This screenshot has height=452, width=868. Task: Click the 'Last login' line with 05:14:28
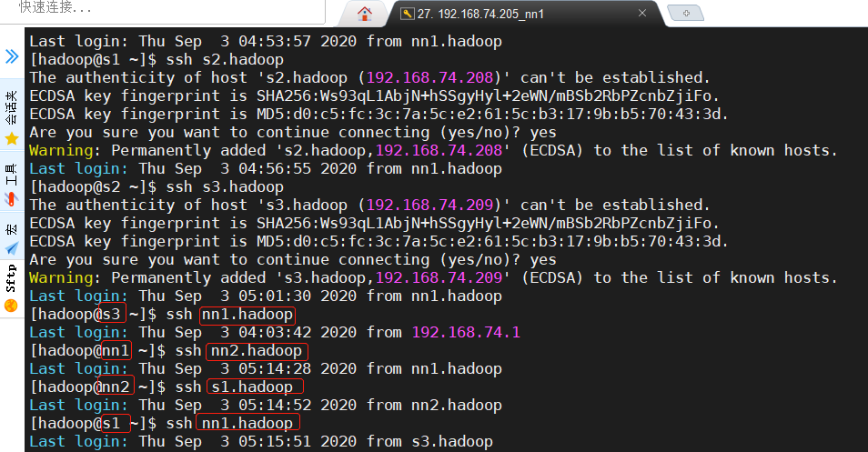point(266,369)
